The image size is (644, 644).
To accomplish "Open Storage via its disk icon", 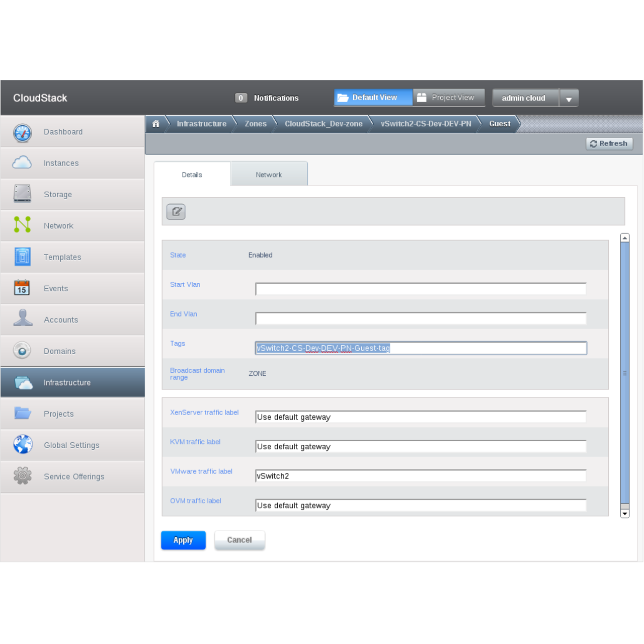I will 22,194.
